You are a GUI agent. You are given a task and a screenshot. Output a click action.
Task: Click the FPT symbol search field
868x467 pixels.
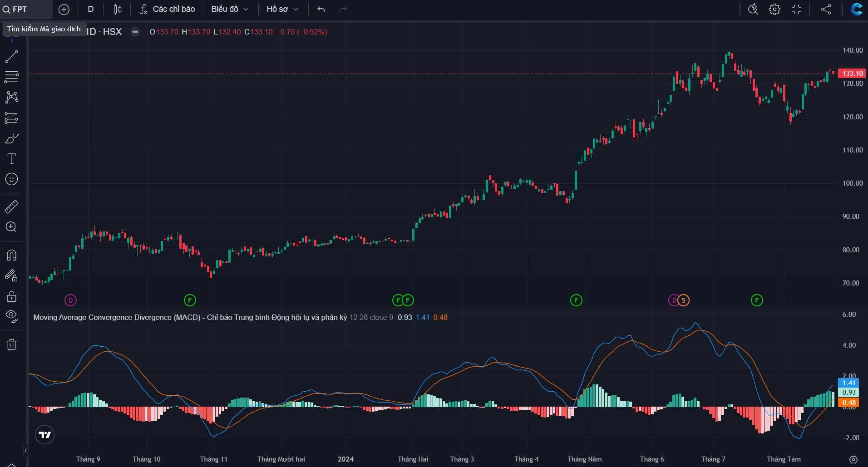[26, 9]
